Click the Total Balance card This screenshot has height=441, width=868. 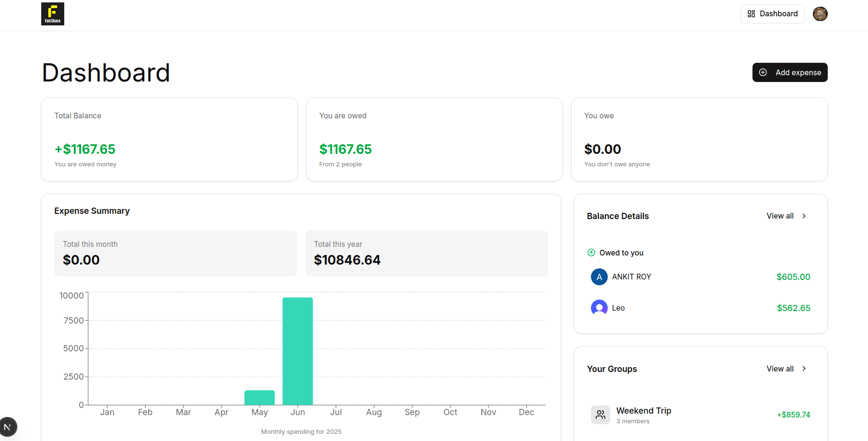click(169, 139)
